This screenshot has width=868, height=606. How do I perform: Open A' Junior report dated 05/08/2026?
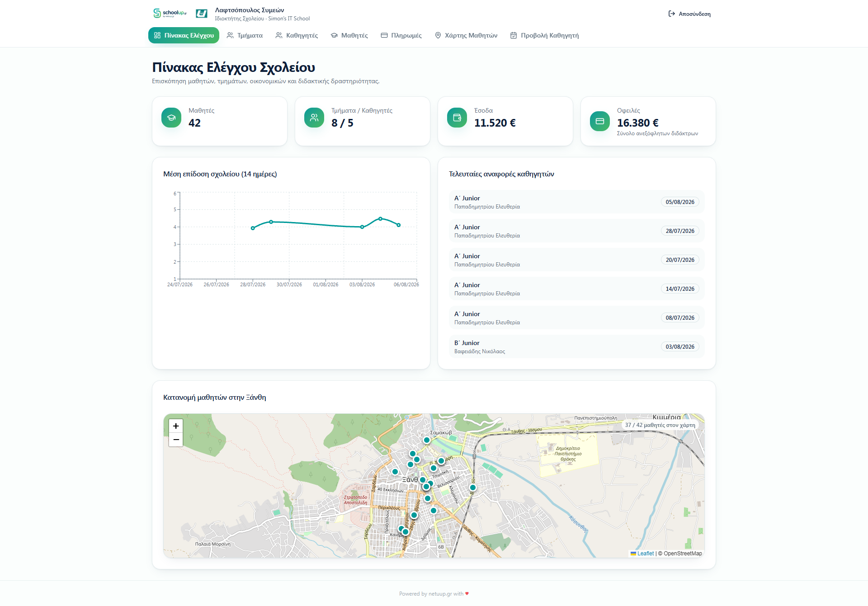click(x=577, y=202)
